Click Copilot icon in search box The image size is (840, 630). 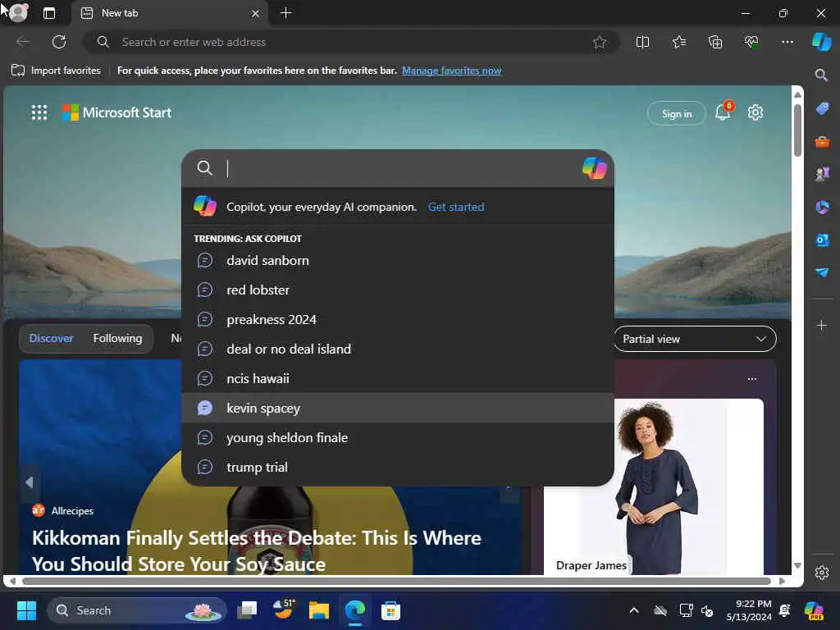point(594,168)
